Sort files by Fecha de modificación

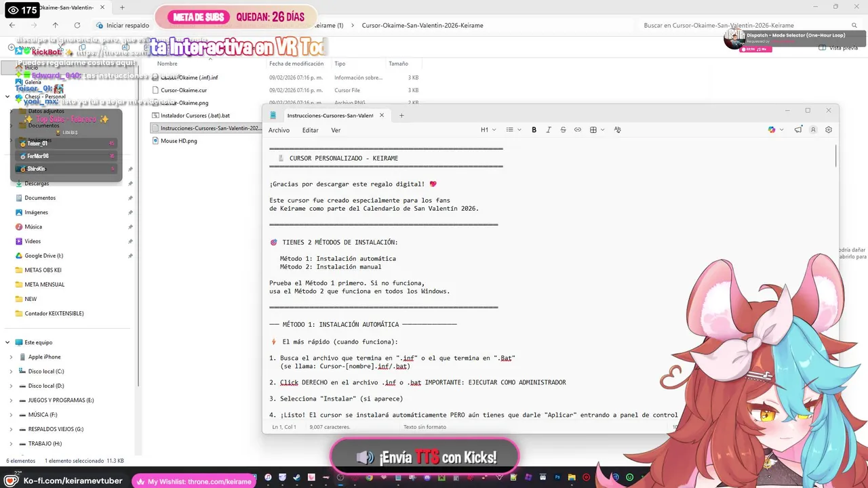296,64
